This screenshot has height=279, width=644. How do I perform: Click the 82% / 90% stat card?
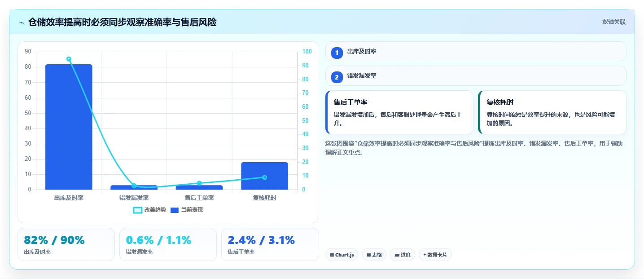[66, 244]
